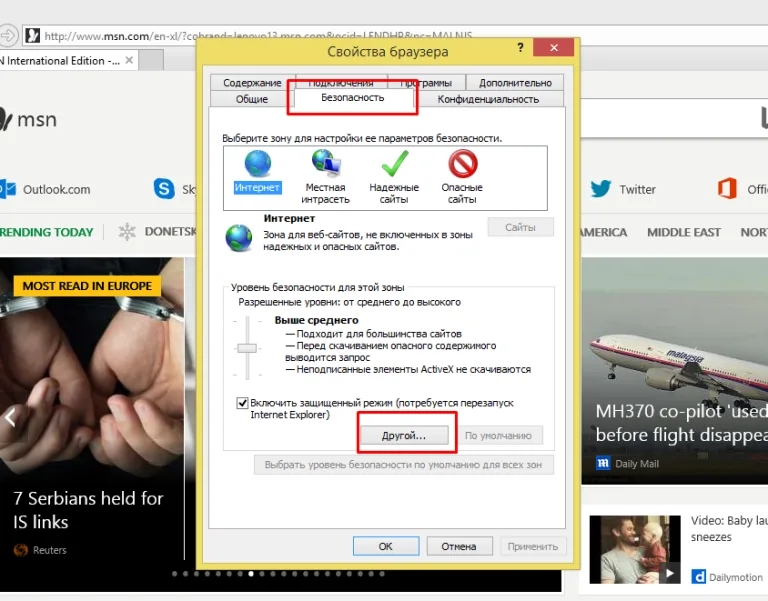Open the baby sneezes video thumbnail
The width and height of the screenshot is (768, 601).
(x=635, y=549)
